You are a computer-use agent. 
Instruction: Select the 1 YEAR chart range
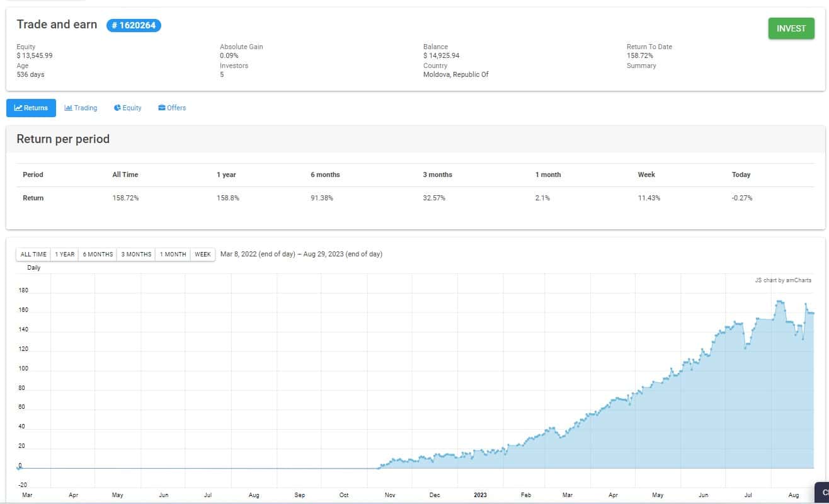[x=64, y=255]
